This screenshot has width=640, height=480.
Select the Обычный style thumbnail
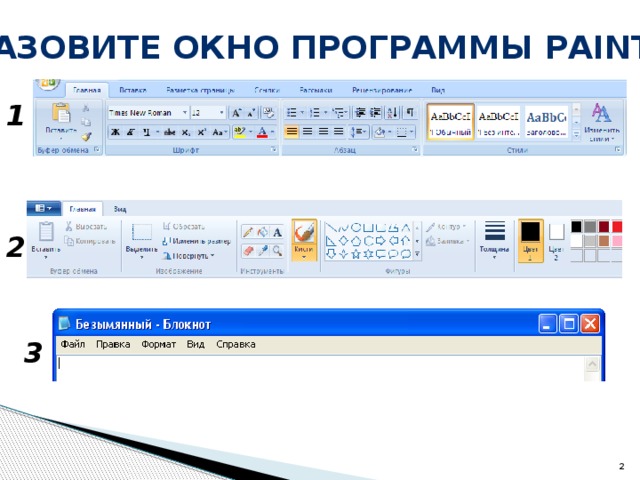click(x=451, y=122)
